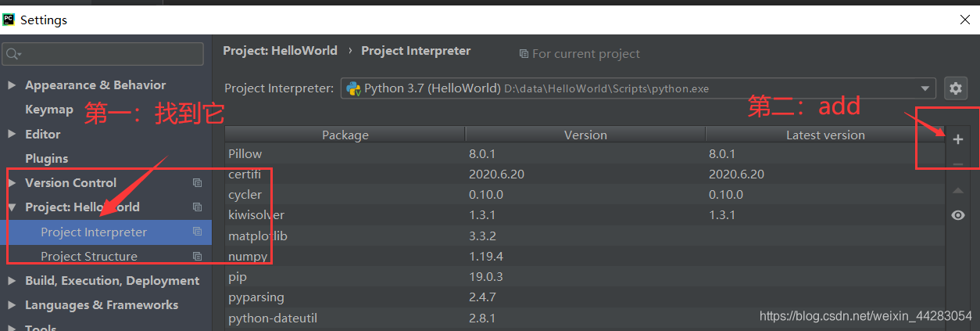Click the project-level icon beside Project: HelloWorld
The height and width of the screenshot is (331, 980).
click(x=197, y=207)
